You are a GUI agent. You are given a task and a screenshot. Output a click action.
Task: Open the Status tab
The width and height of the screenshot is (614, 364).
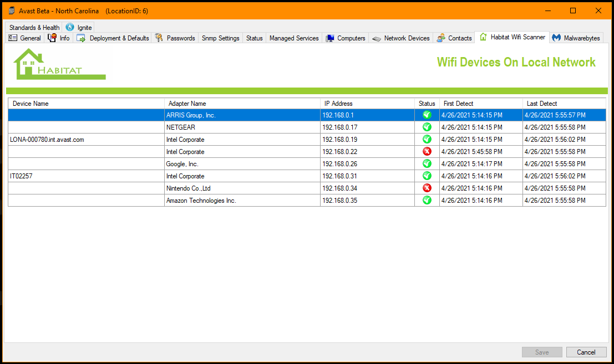pyautogui.click(x=254, y=38)
